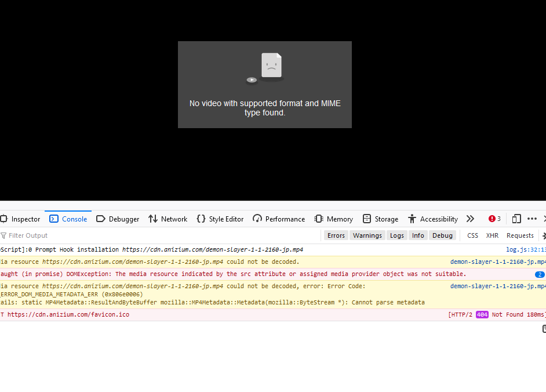Click the 'No video with supported format' message

coord(265,108)
